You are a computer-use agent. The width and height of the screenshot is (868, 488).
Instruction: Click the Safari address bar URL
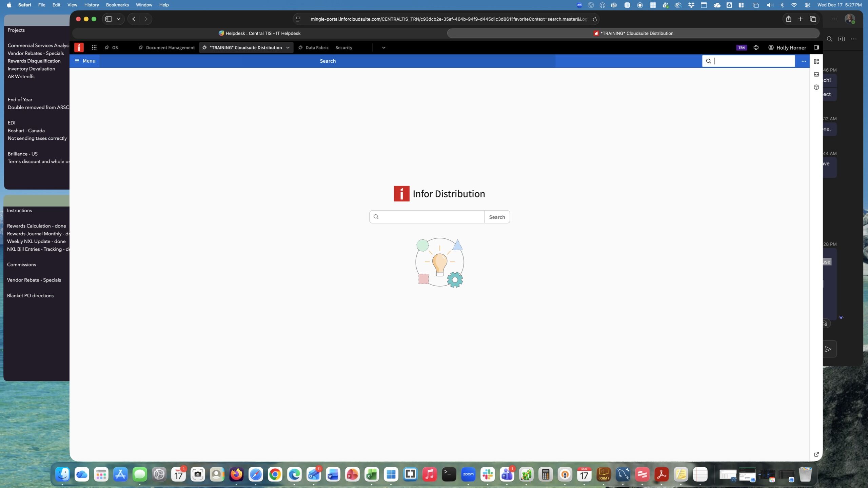[449, 19]
